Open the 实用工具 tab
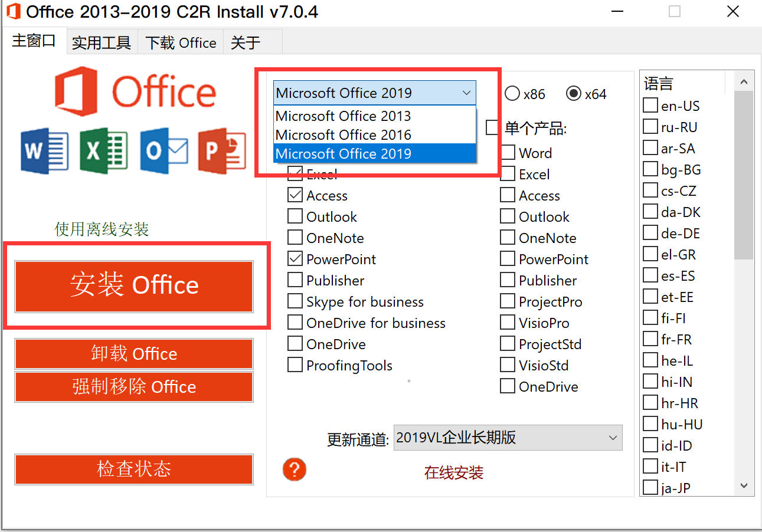762x532 pixels. point(102,42)
